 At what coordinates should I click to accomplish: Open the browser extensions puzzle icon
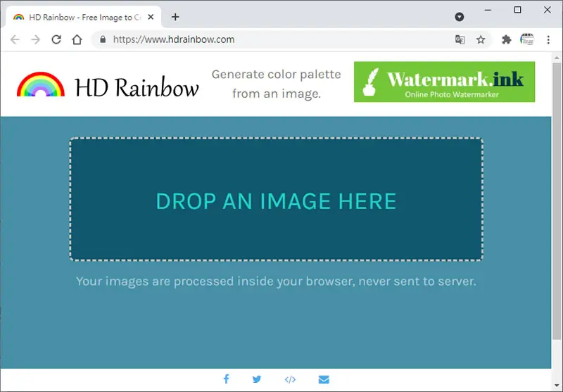pyautogui.click(x=506, y=39)
